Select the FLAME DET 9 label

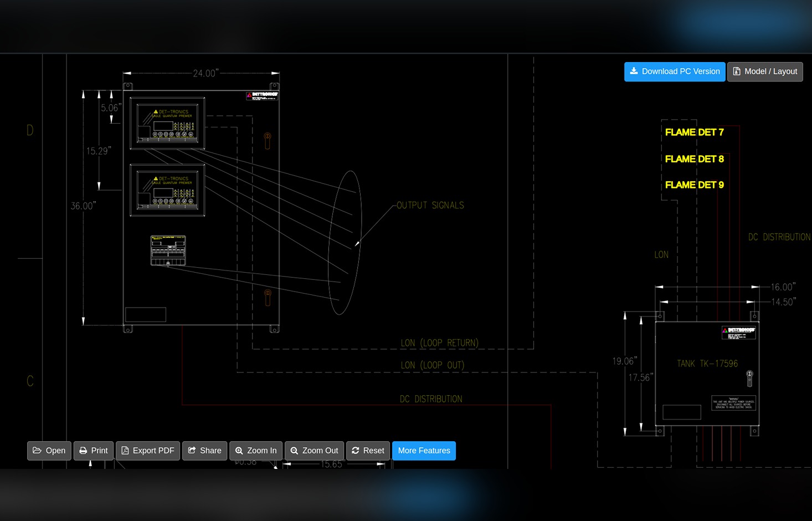pyautogui.click(x=695, y=185)
